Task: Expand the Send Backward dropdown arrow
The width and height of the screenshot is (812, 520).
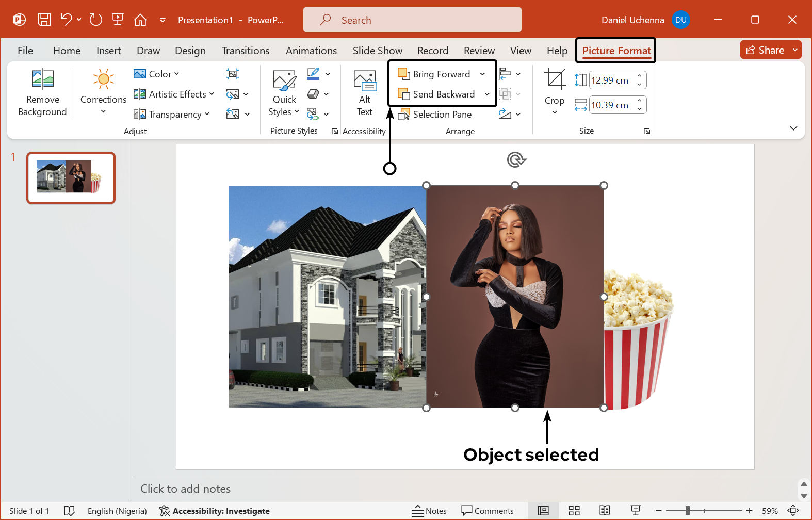Action: coord(487,94)
